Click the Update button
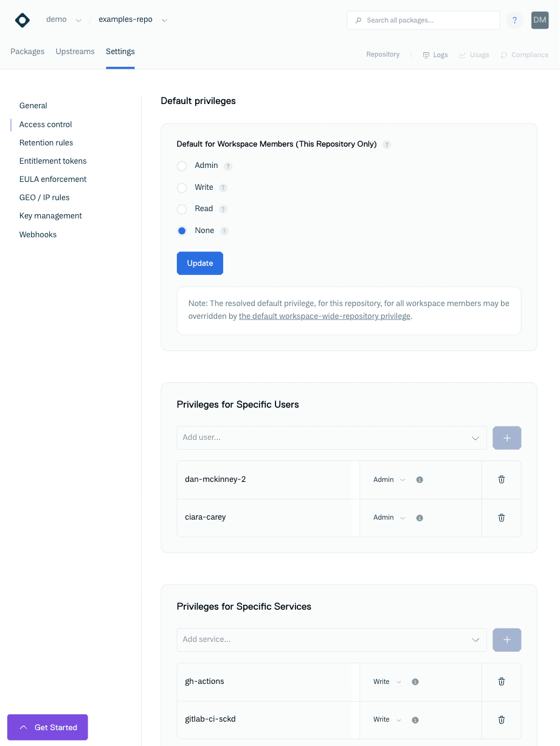This screenshot has height=746, width=560. 200,263
